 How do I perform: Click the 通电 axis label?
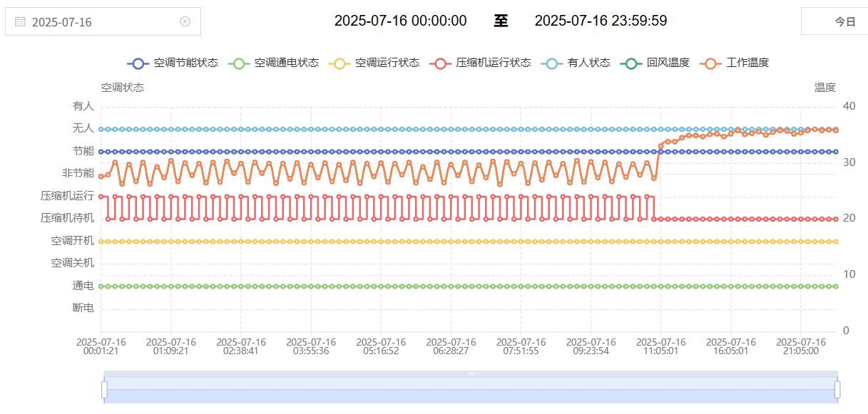point(83,286)
